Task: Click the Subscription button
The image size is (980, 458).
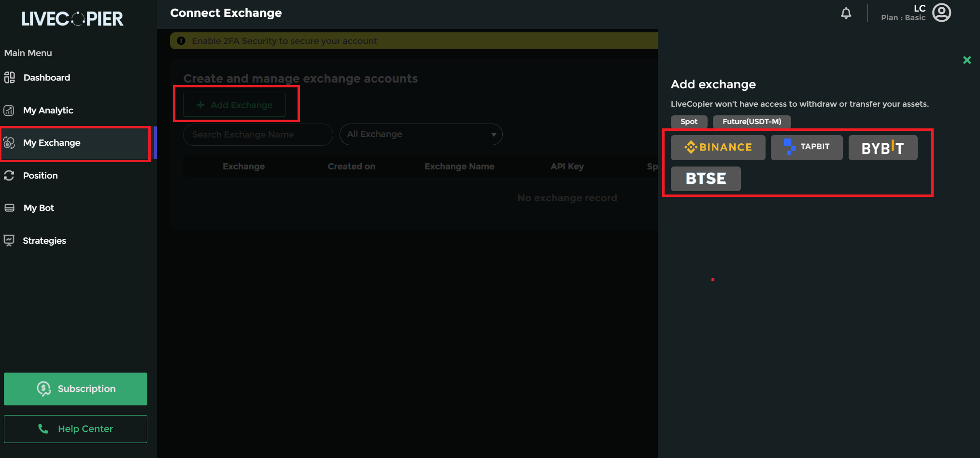Action: [75, 389]
